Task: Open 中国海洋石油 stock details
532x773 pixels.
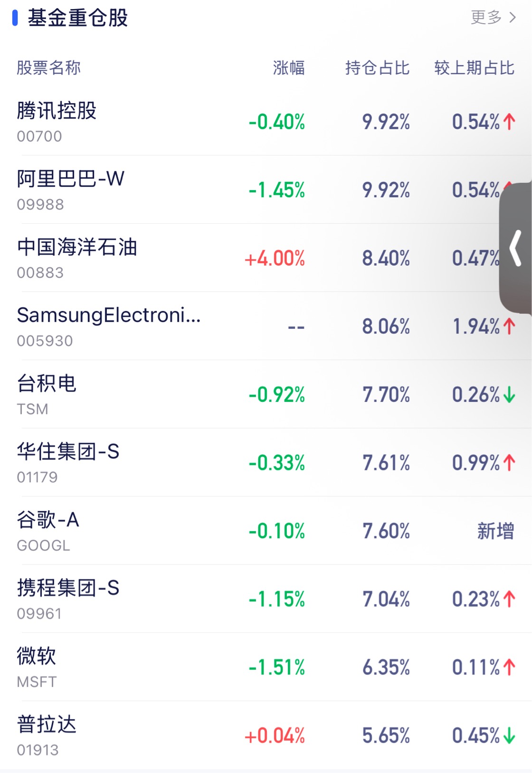Action: point(77,248)
